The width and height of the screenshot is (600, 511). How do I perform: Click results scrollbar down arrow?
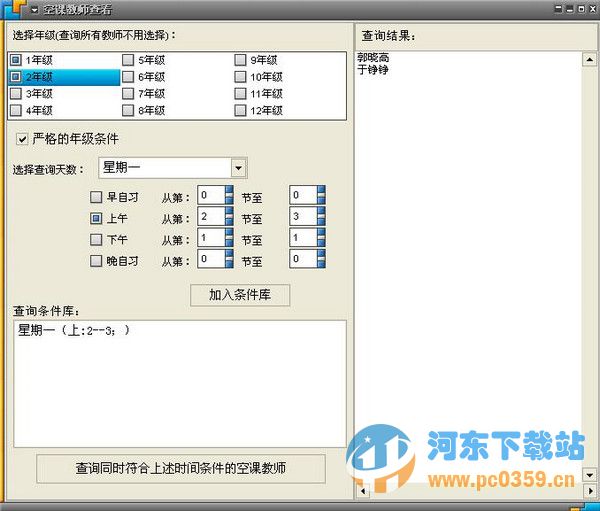pyautogui.click(x=590, y=475)
